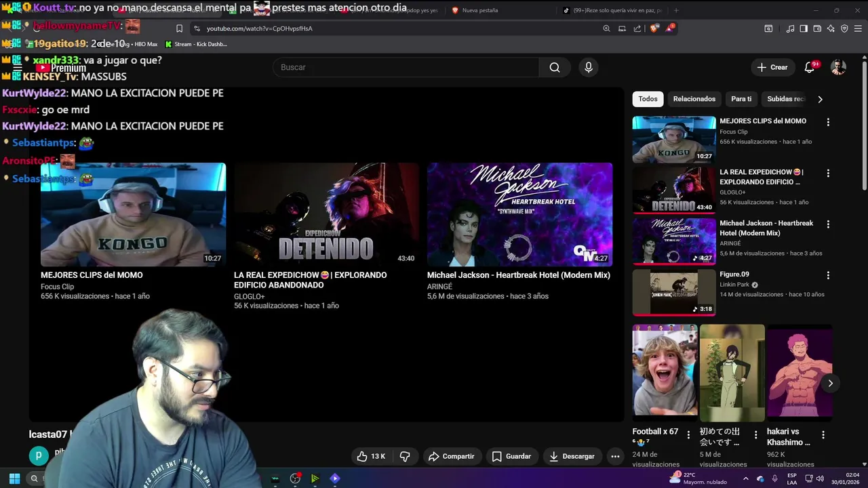Click the address bar URL youtube.com/watch
The image size is (868, 488).
[x=259, y=28]
